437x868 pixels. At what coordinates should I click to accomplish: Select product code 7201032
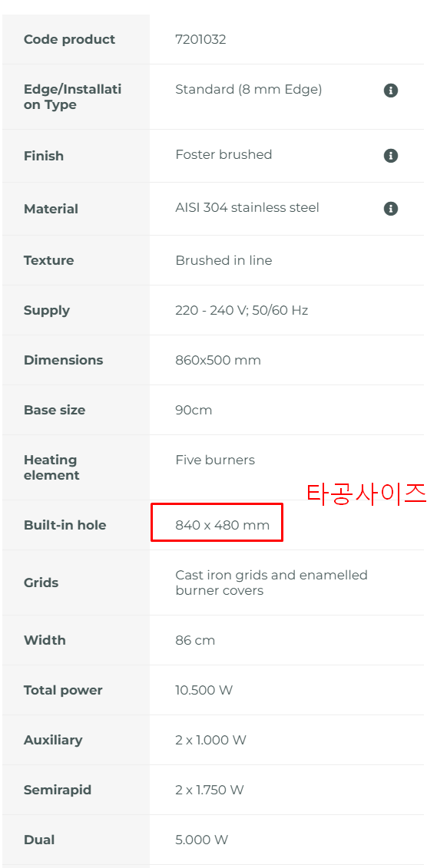[200, 39]
